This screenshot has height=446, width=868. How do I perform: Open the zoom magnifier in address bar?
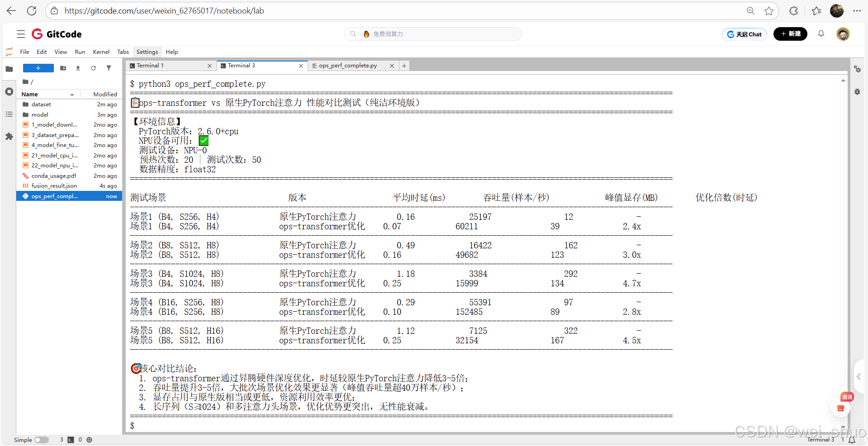[750, 11]
